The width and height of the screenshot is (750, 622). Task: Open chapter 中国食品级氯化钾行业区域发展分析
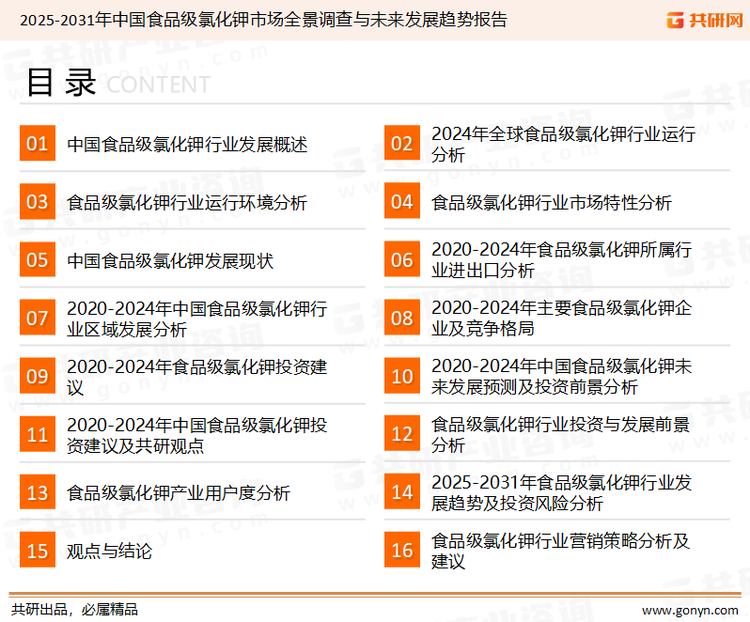[x=197, y=319]
